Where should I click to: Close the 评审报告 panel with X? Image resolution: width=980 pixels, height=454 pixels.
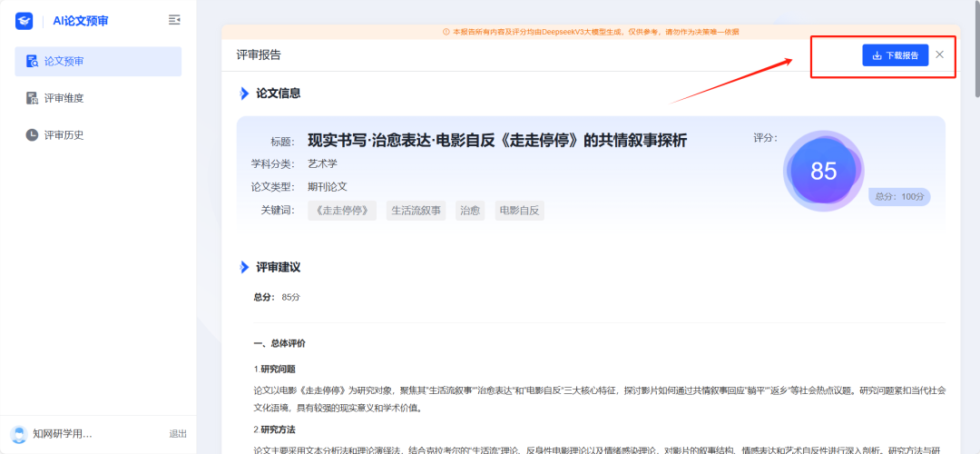pyautogui.click(x=939, y=54)
